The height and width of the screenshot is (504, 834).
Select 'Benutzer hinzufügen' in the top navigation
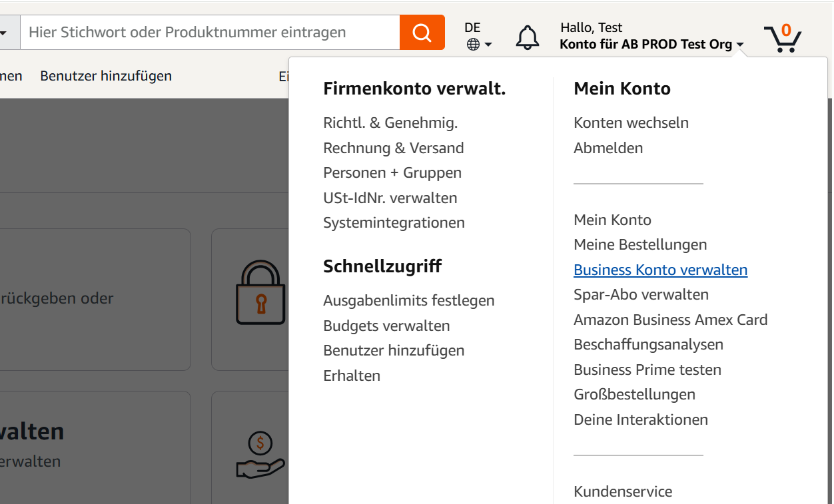click(x=106, y=76)
